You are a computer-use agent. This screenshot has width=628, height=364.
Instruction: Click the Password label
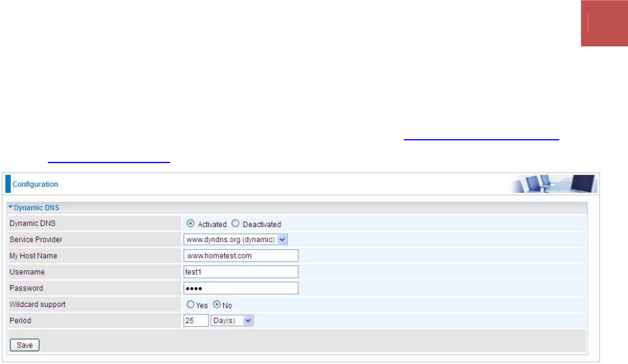[x=26, y=288]
